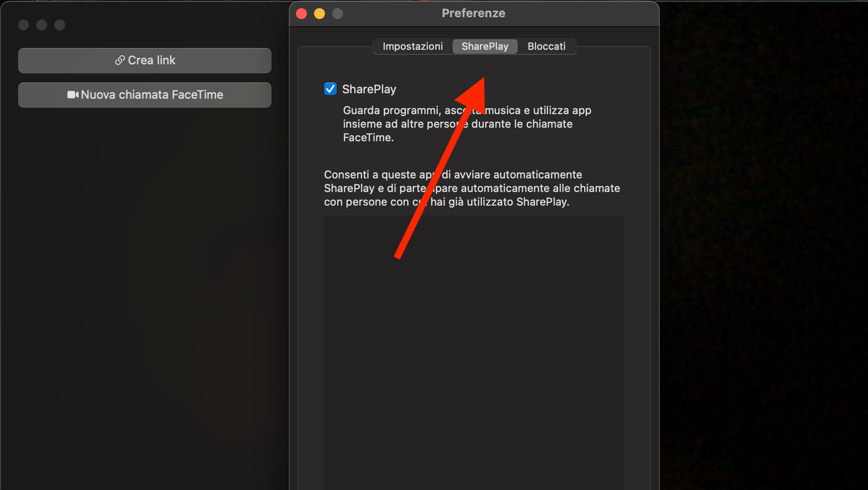Close the Preferenze window
Image resolution: width=868 pixels, height=490 pixels.
(301, 14)
